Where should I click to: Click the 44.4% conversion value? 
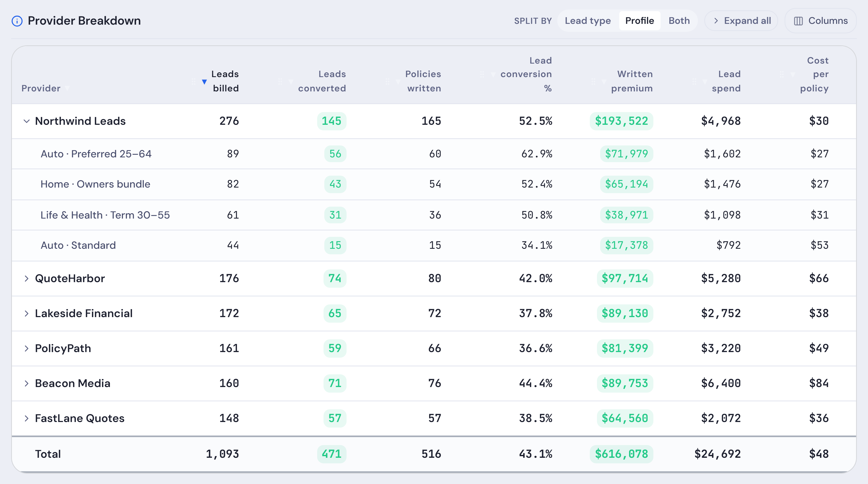pos(536,383)
